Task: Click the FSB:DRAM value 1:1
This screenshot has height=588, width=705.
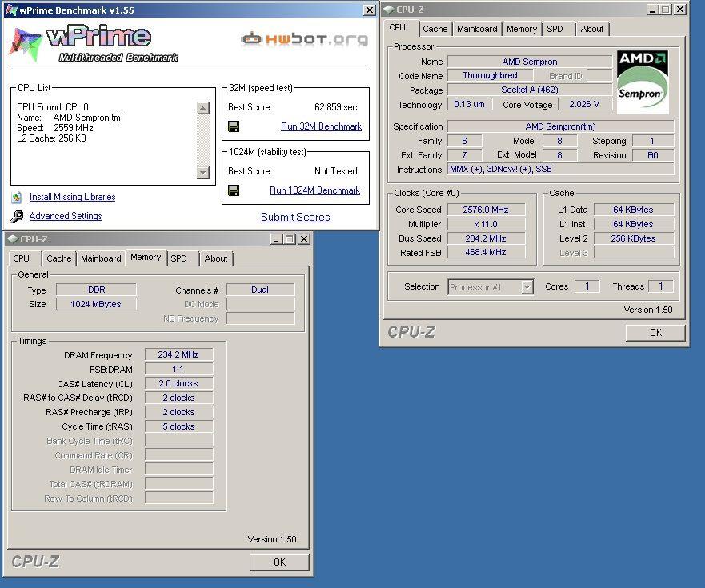Action: (x=178, y=369)
